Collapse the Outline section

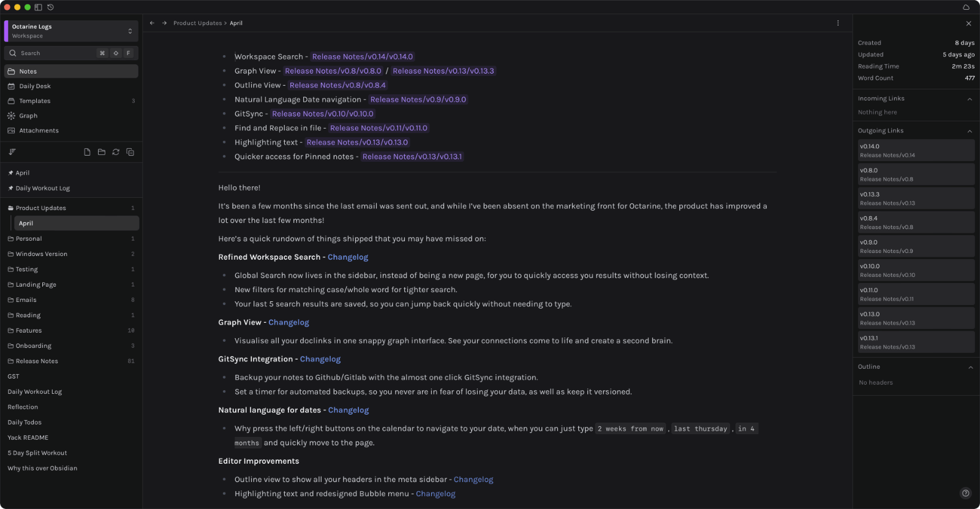(x=970, y=368)
